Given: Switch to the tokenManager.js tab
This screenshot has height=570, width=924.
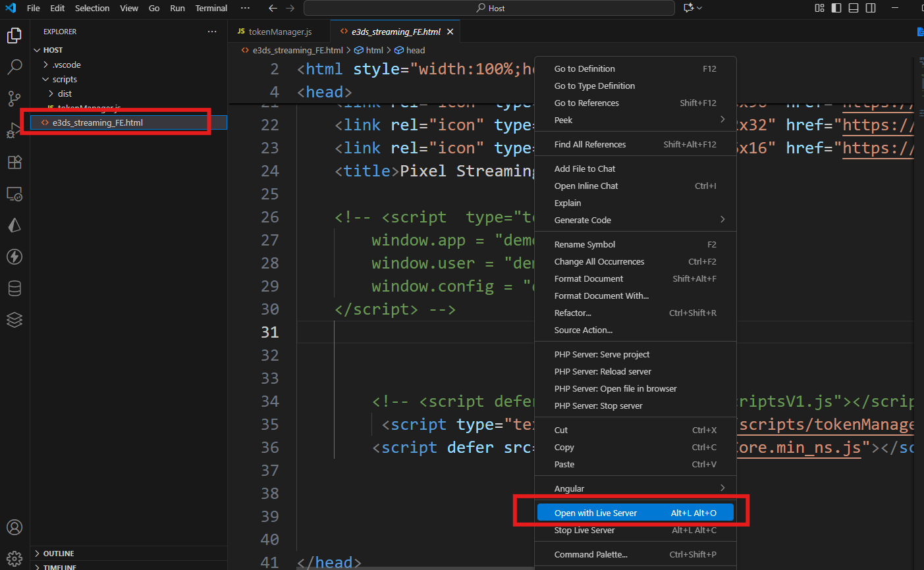Looking at the screenshot, I should (x=279, y=32).
